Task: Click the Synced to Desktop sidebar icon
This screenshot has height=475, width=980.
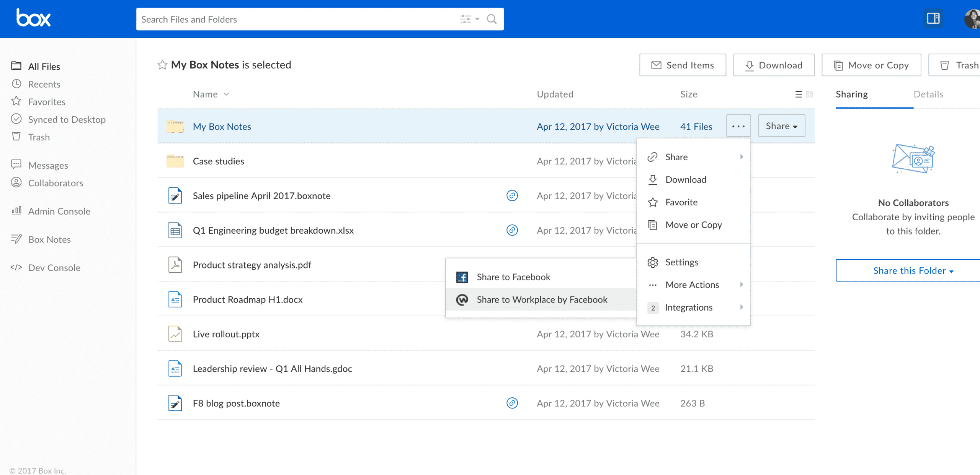Action: 18,119
